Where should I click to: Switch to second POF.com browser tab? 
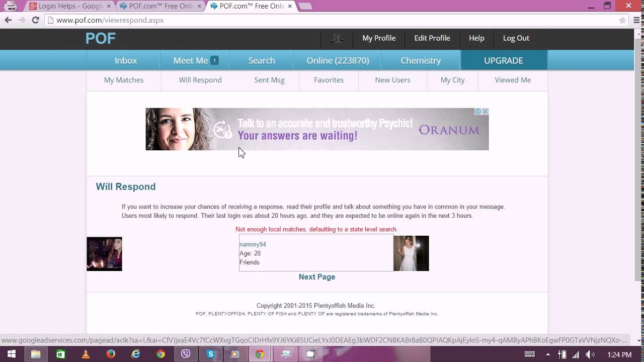(x=160, y=6)
